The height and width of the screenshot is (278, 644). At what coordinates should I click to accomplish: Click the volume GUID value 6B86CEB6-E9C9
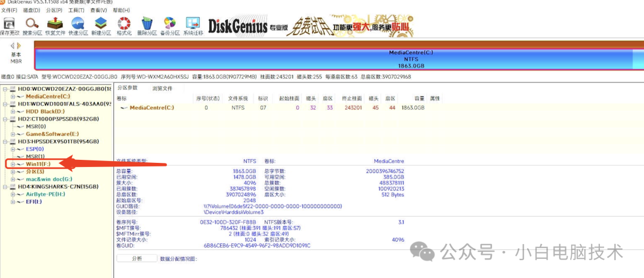click(257, 246)
